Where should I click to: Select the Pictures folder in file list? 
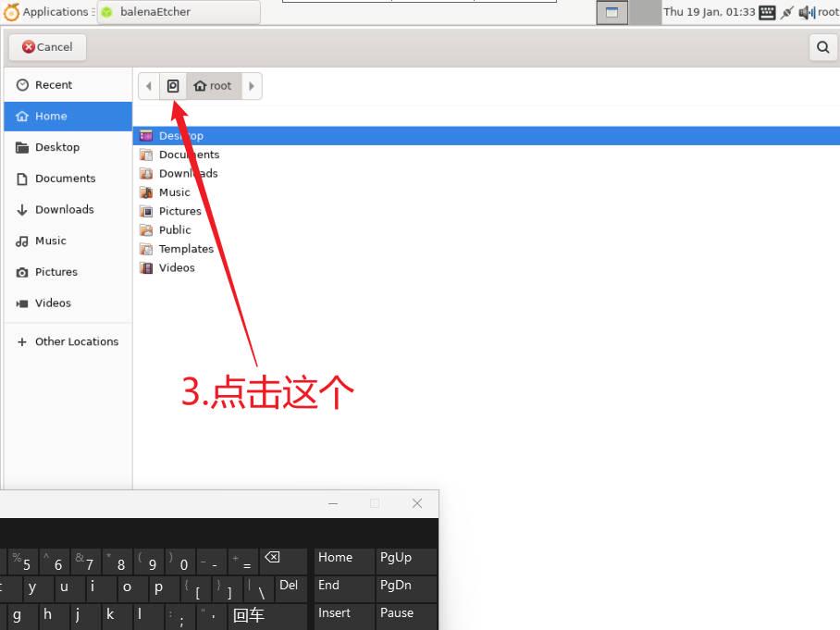[x=486, y=211]
